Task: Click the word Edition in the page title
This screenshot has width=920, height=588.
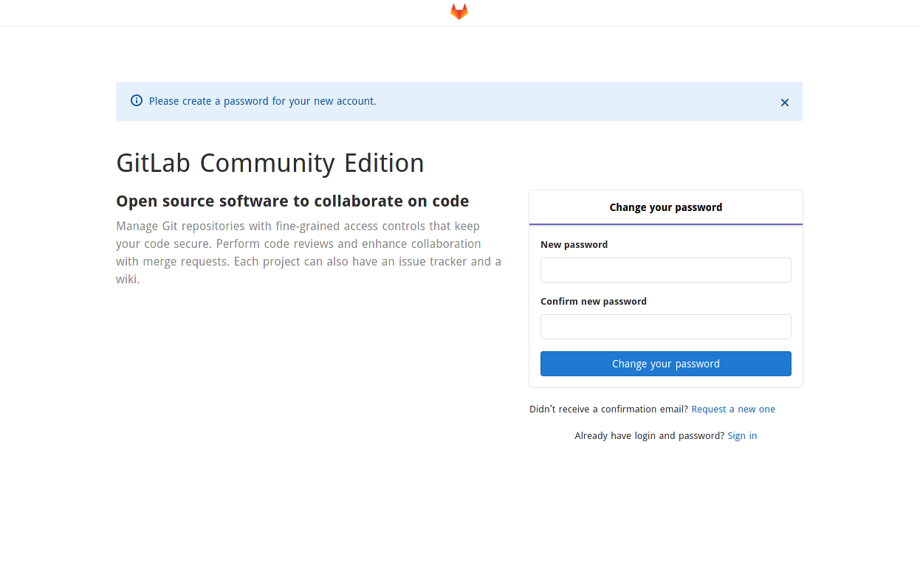Action: [384, 163]
